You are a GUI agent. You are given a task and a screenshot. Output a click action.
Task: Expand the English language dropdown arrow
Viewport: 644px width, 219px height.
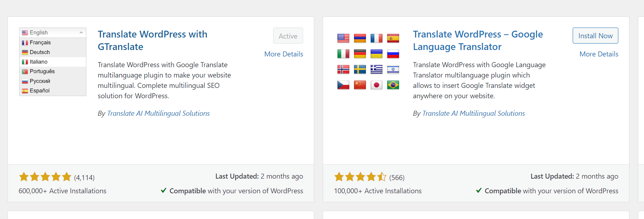pyautogui.click(x=81, y=33)
